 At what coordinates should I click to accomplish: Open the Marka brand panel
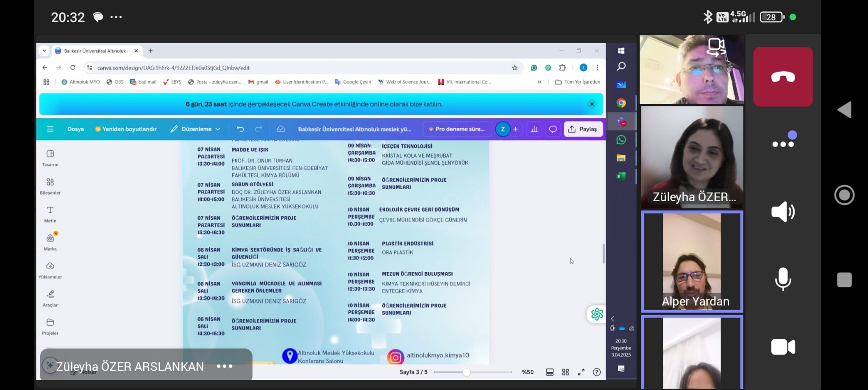click(50, 242)
